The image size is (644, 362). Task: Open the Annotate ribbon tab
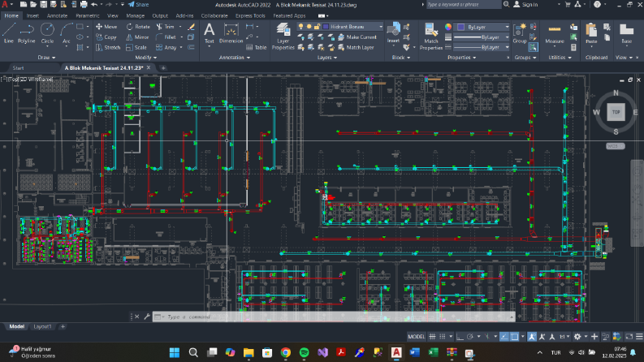(57, 15)
